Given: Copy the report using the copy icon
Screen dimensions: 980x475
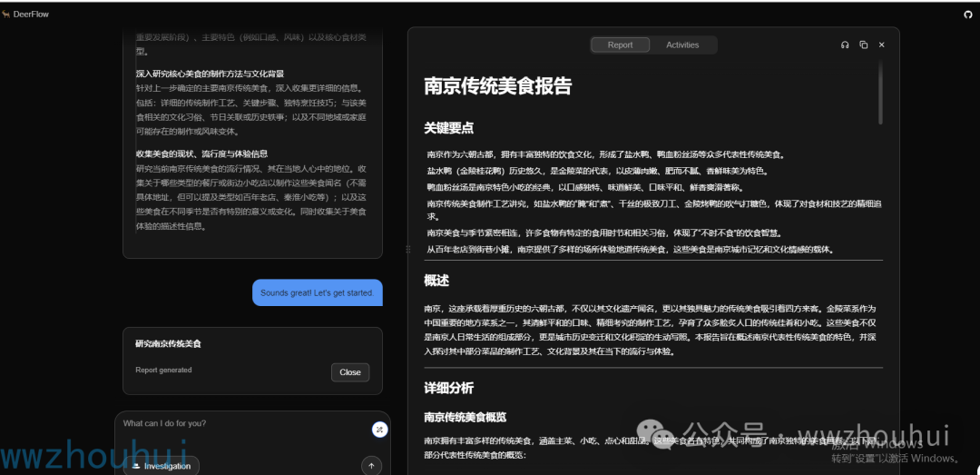Looking at the screenshot, I should tap(863, 45).
